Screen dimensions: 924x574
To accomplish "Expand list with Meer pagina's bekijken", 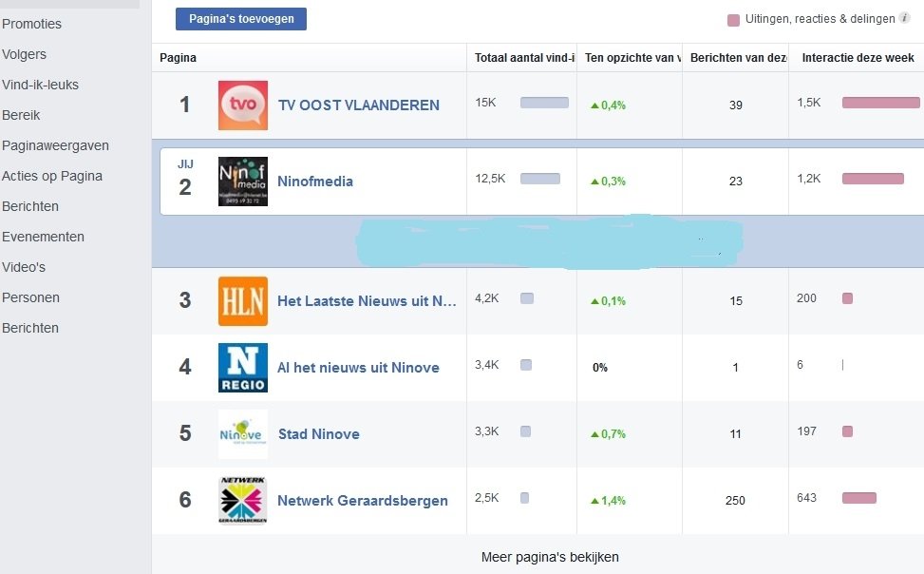I will click(550, 557).
